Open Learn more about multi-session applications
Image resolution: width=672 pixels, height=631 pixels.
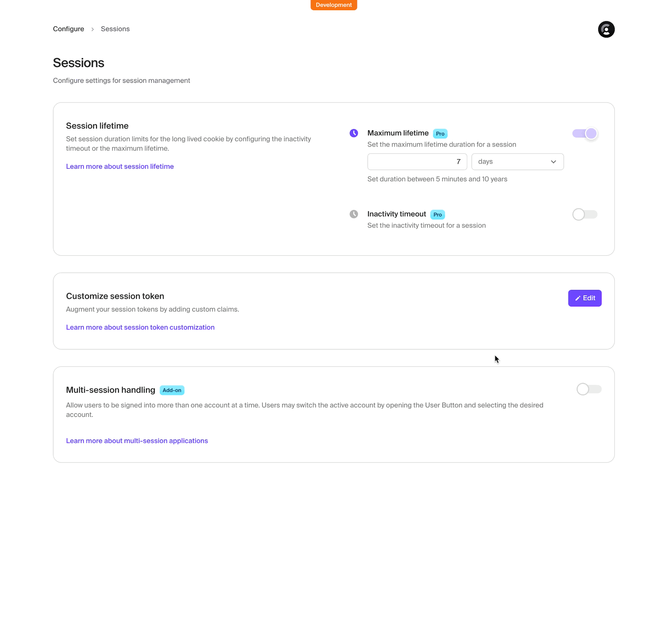(x=137, y=441)
